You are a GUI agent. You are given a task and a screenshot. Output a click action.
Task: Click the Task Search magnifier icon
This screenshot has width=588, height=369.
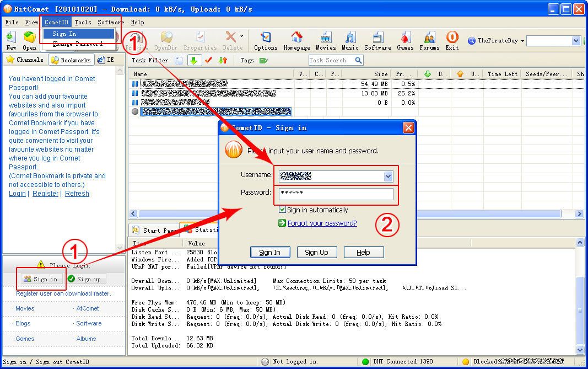pyautogui.click(x=359, y=60)
